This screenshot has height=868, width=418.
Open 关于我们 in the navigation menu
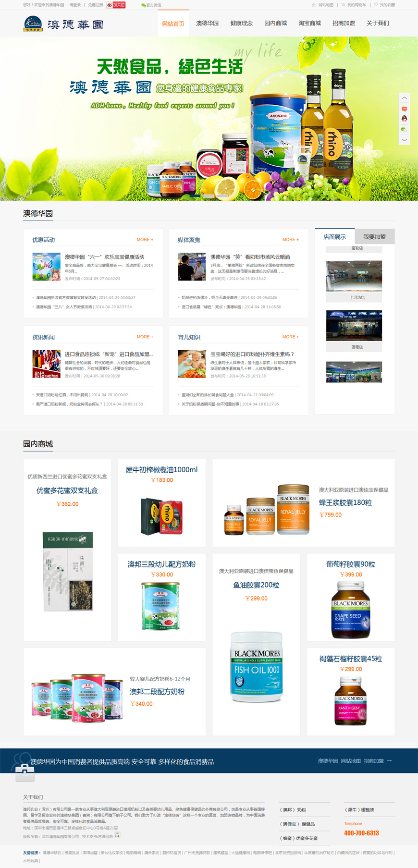click(x=378, y=23)
